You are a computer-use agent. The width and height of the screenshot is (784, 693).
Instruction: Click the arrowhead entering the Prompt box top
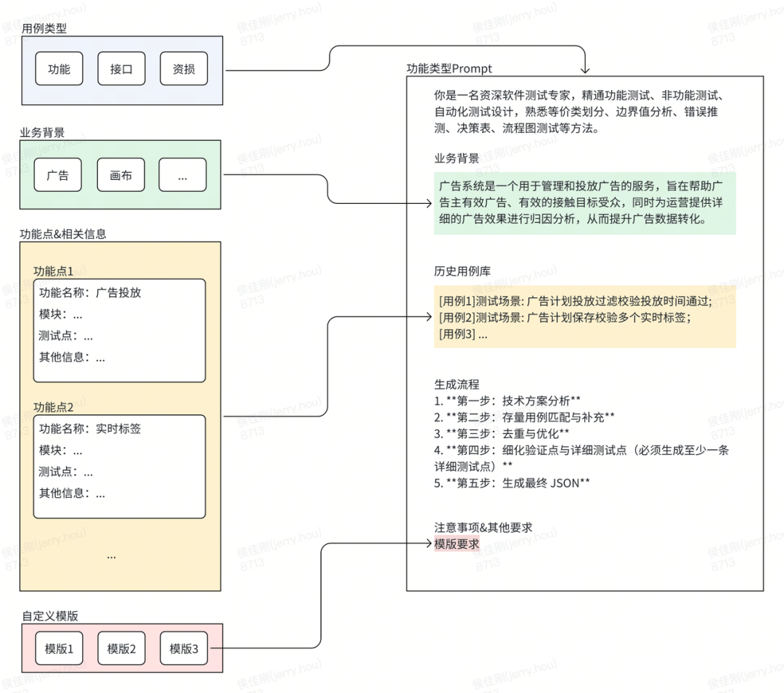pyautogui.click(x=585, y=71)
